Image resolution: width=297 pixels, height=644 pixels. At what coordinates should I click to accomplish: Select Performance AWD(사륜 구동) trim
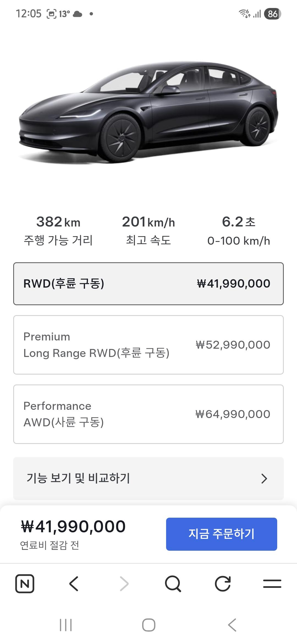(148, 414)
